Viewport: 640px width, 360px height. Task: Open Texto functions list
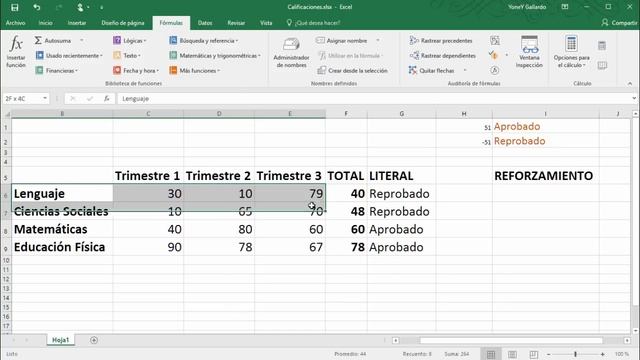coord(127,56)
